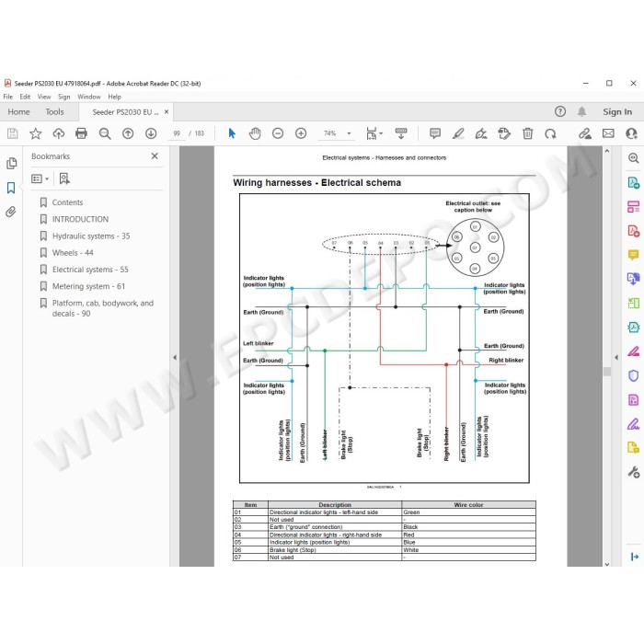Open Export PDF tool in right pane
This screenshot has width=644, height=644.
pyautogui.click(x=633, y=183)
